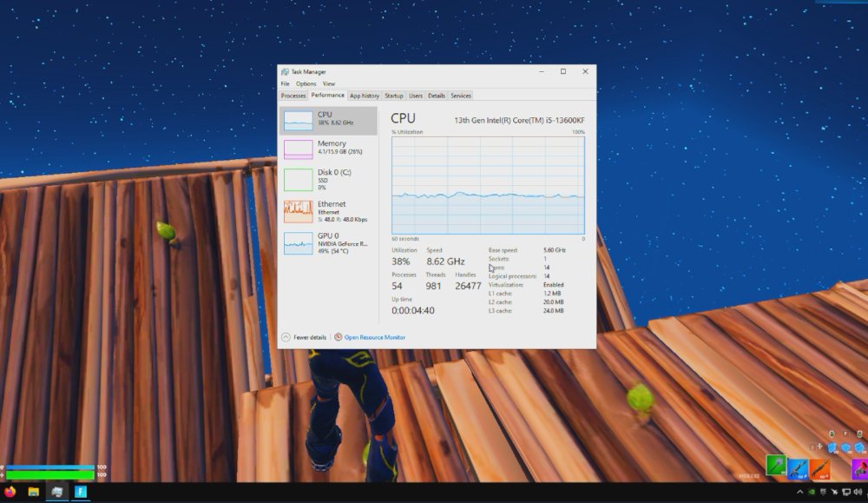Switch to the Users tab
This screenshot has width=868, height=503.
415,96
